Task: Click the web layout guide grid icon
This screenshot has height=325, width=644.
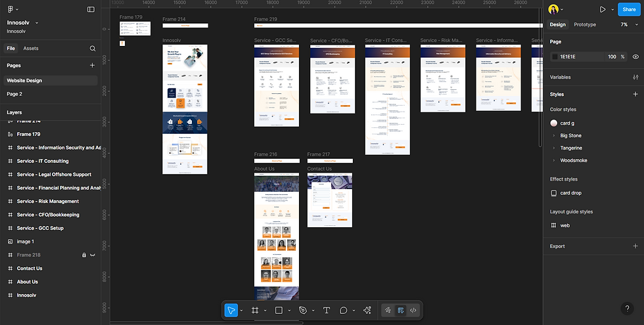Action: click(553, 225)
